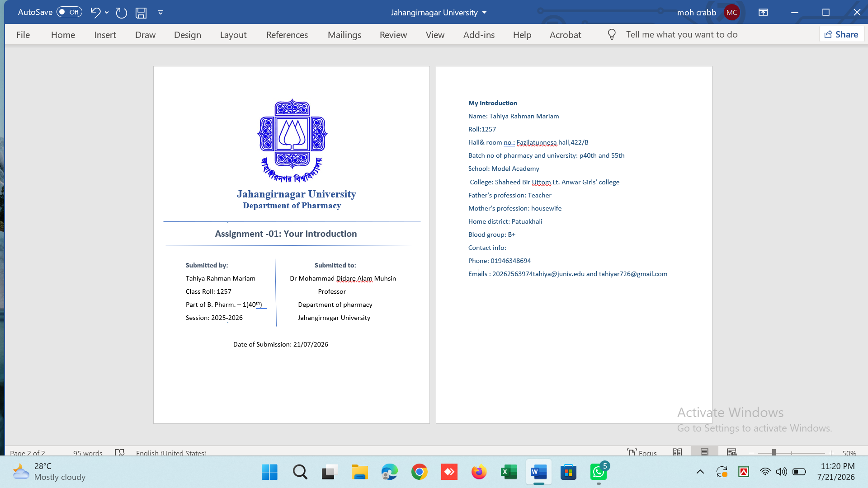868x488 pixels.
Task: Click the Redo/Repeat icon
Action: tap(121, 13)
